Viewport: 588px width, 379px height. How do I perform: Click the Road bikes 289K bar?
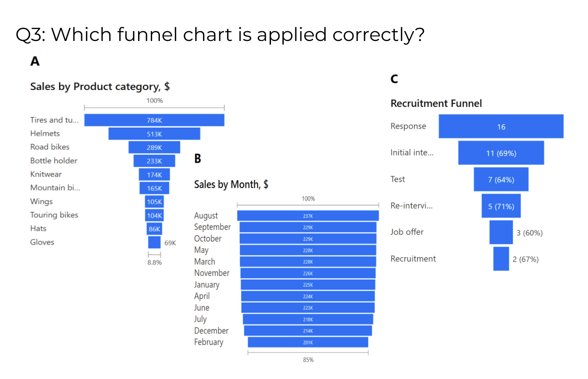(154, 147)
